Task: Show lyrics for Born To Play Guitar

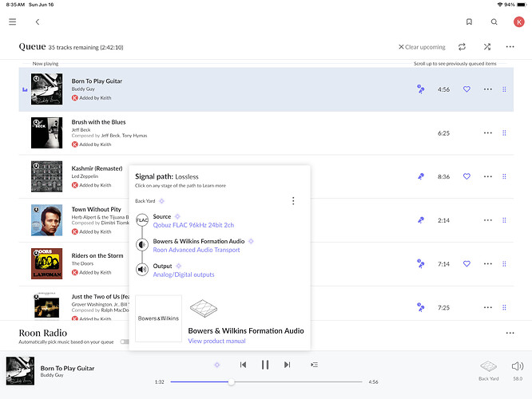Action: click(421, 89)
